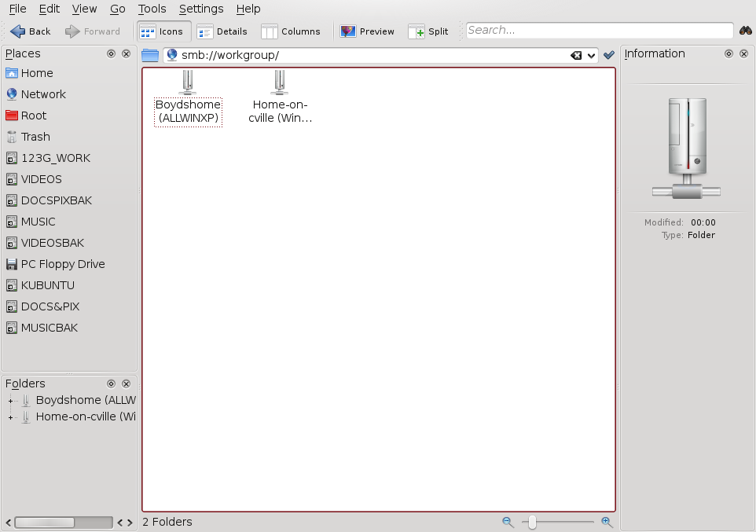Open the Boydshome (ALLWINXP) computer icon
The image size is (756, 532).
[188, 83]
